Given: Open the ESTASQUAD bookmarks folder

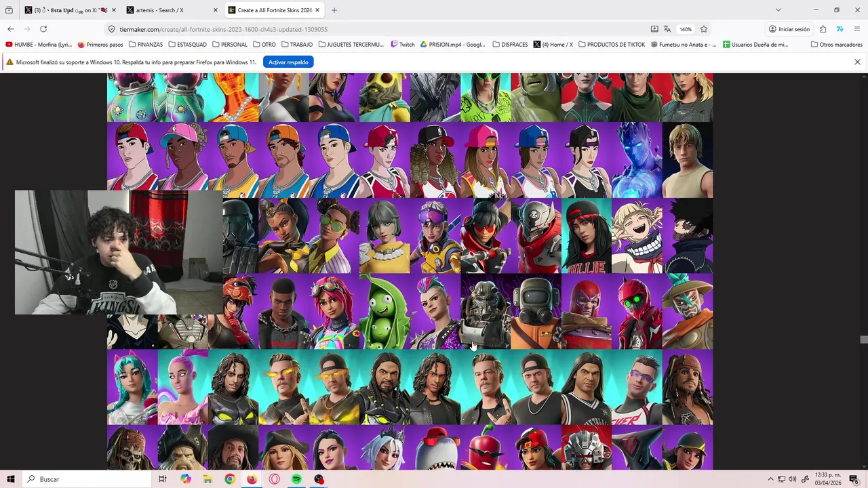Looking at the screenshot, I should pos(187,45).
